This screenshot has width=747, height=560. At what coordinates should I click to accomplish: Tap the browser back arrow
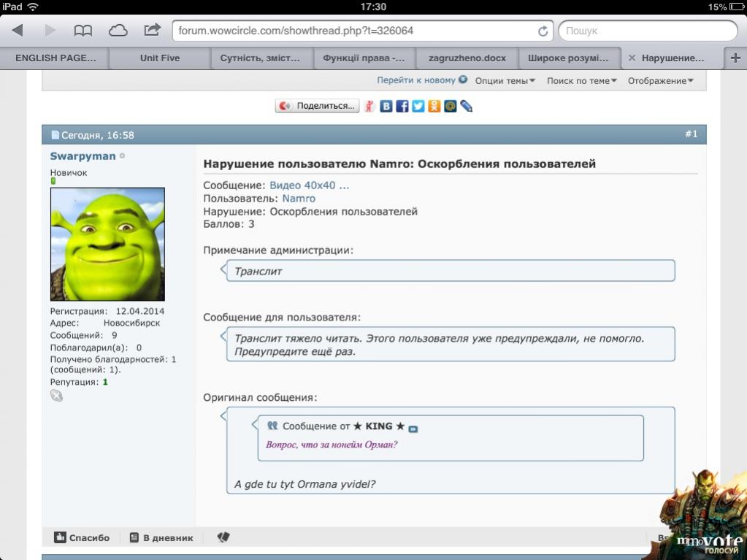point(18,31)
